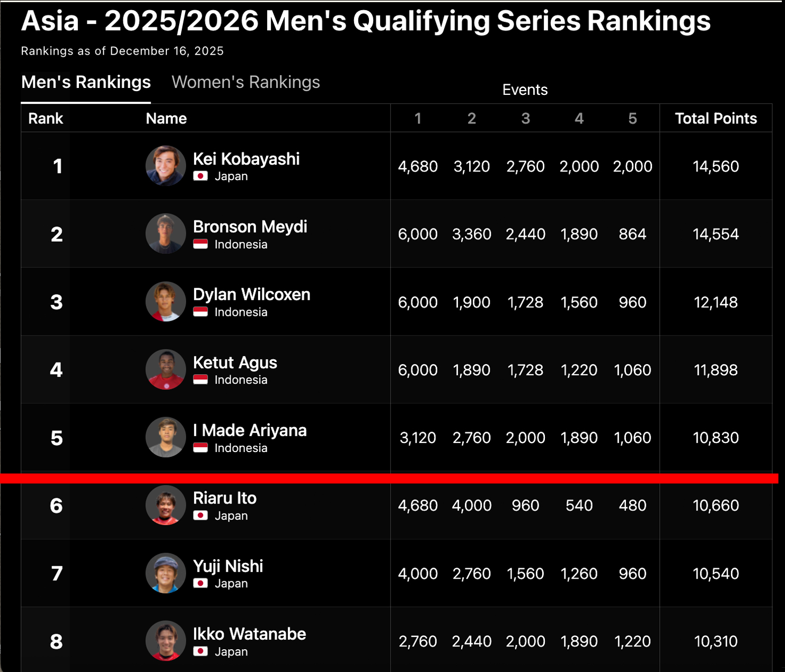Open Ketut Agus's profile thumbnail
Screen dimensions: 785x672
[x=165, y=369]
